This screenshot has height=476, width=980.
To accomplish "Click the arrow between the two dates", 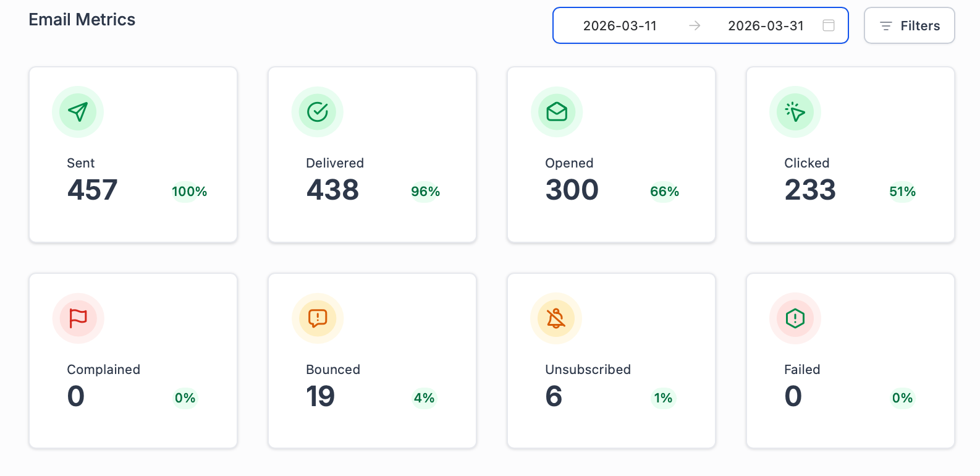I will (695, 25).
